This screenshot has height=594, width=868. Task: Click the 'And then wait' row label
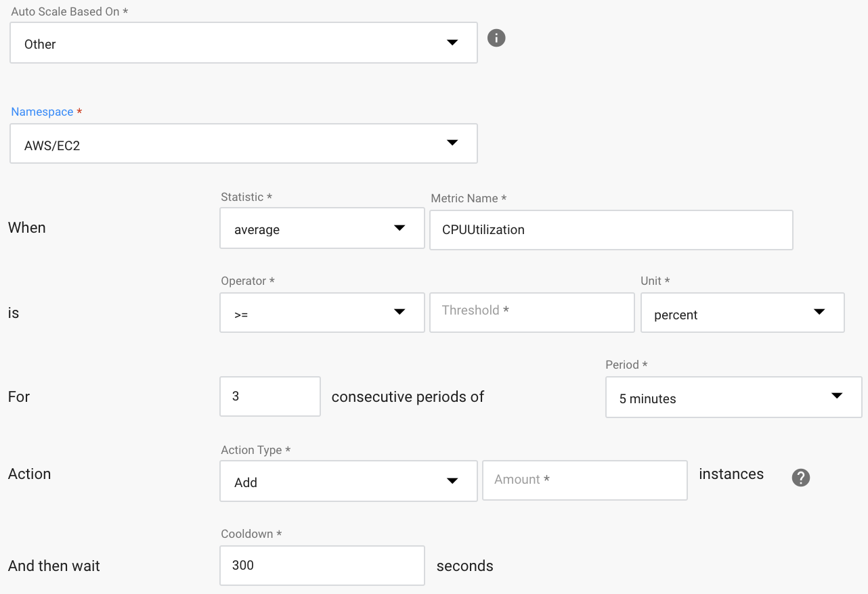[x=54, y=566]
